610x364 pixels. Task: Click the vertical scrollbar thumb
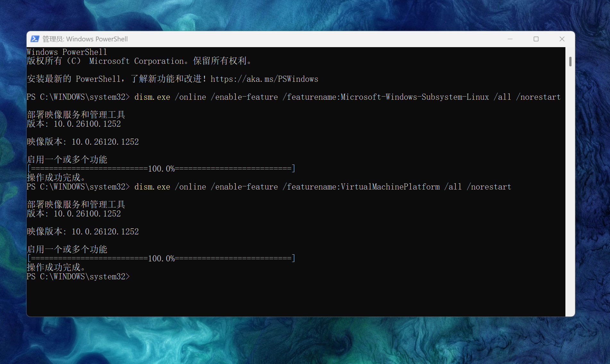570,61
